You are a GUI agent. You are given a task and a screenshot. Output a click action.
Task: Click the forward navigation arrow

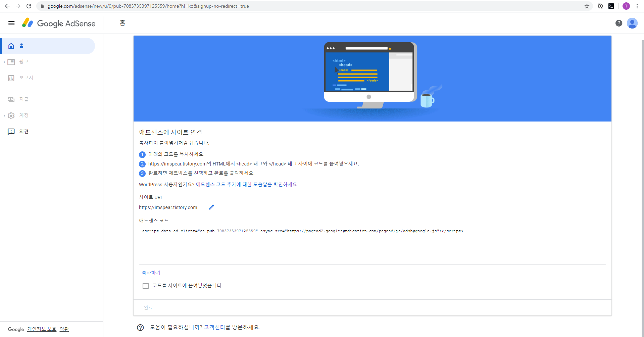tap(18, 6)
